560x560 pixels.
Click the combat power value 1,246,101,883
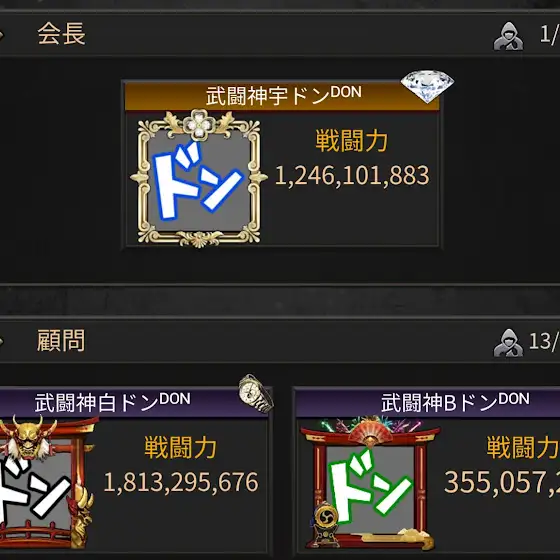[x=352, y=176]
